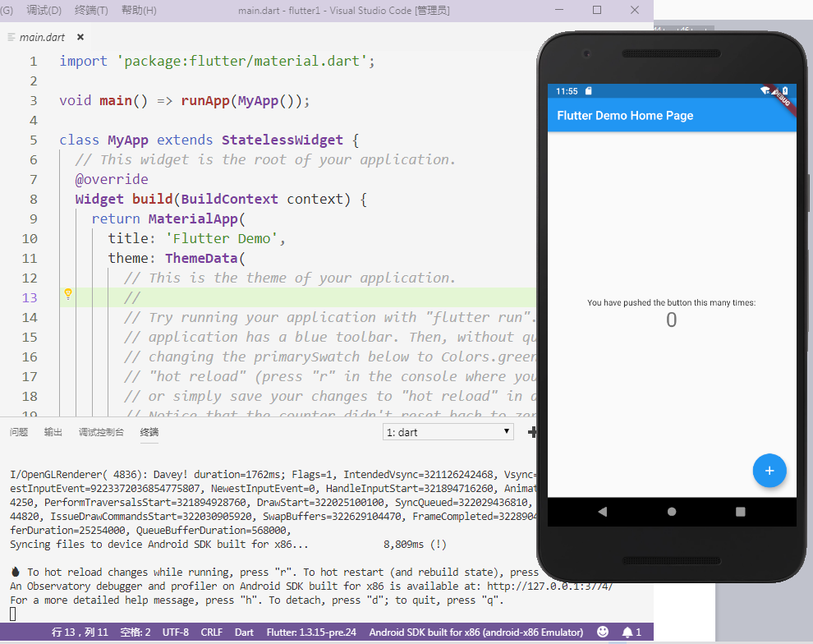Click 'ThemeData(' on line 11
This screenshot has height=644, width=813.
click(205, 258)
